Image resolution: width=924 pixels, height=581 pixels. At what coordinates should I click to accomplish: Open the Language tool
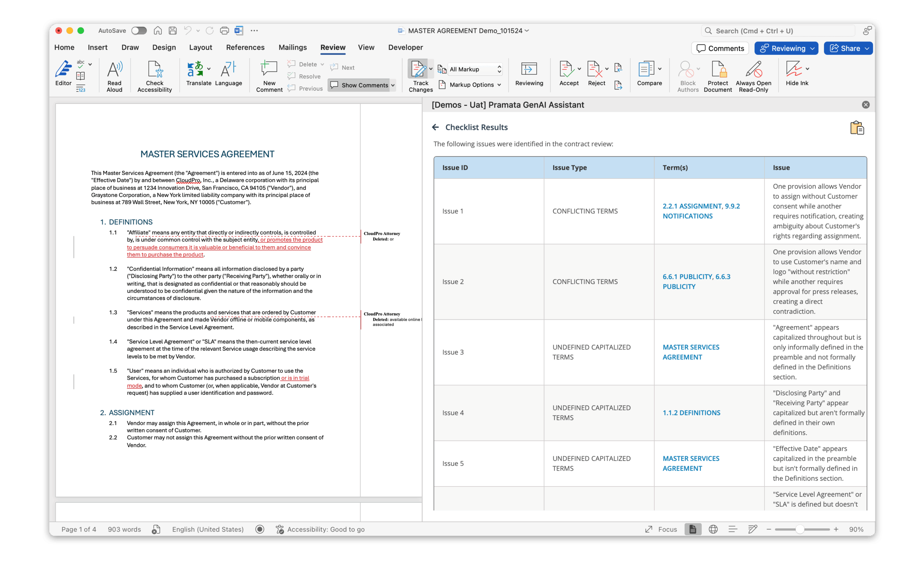coord(228,73)
